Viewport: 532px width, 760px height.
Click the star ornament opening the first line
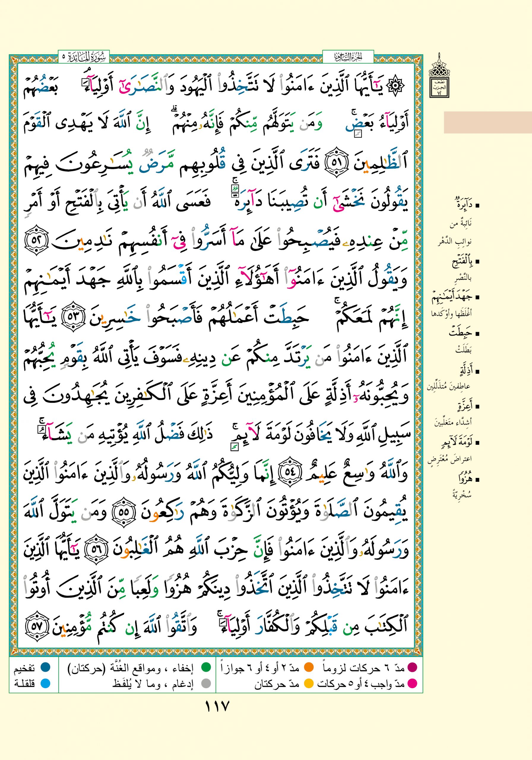(x=396, y=86)
